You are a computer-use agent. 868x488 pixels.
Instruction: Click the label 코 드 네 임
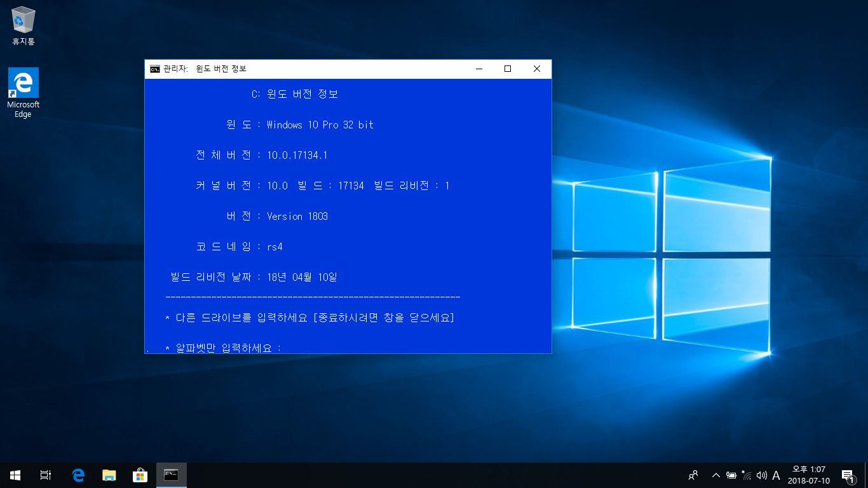(224, 247)
